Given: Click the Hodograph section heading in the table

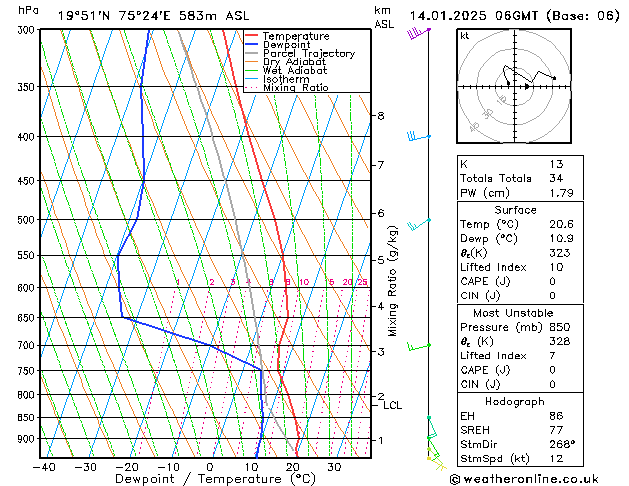Looking at the screenshot, I should (x=538, y=400).
